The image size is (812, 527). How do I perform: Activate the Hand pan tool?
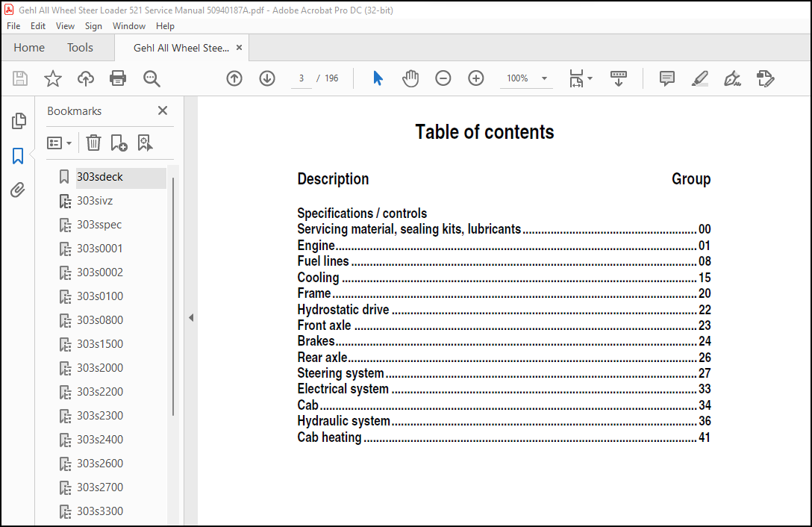[x=410, y=78]
